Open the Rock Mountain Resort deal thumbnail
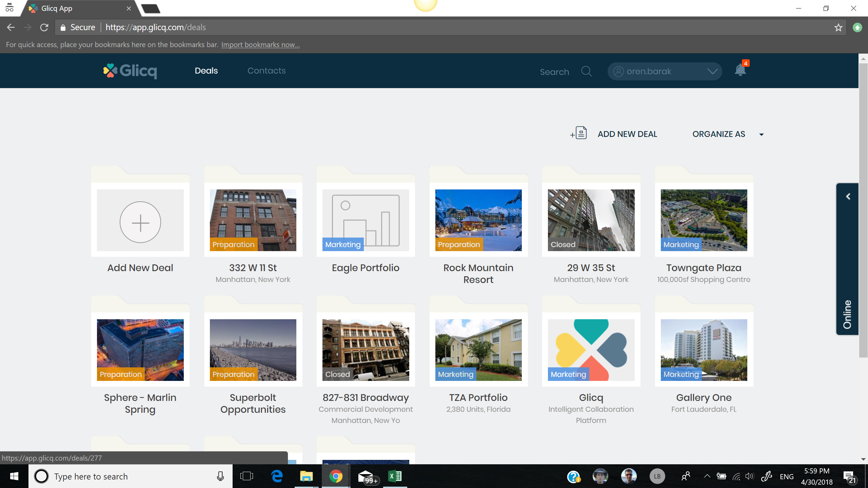868x488 pixels. pos(478,220)
